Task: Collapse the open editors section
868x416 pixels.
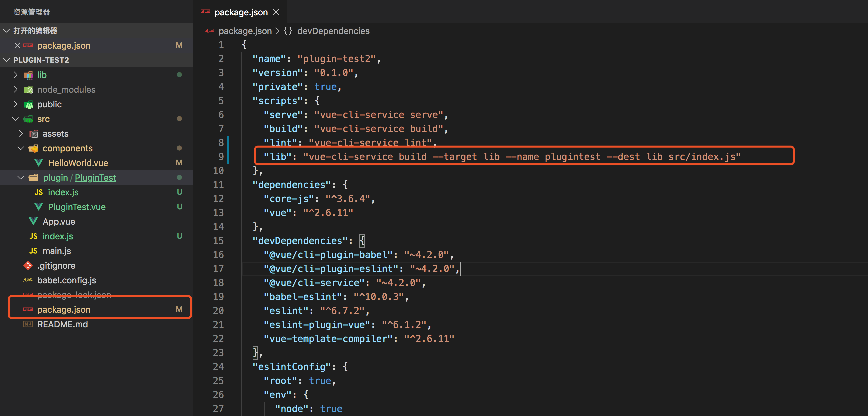Action: pos(6,31)
